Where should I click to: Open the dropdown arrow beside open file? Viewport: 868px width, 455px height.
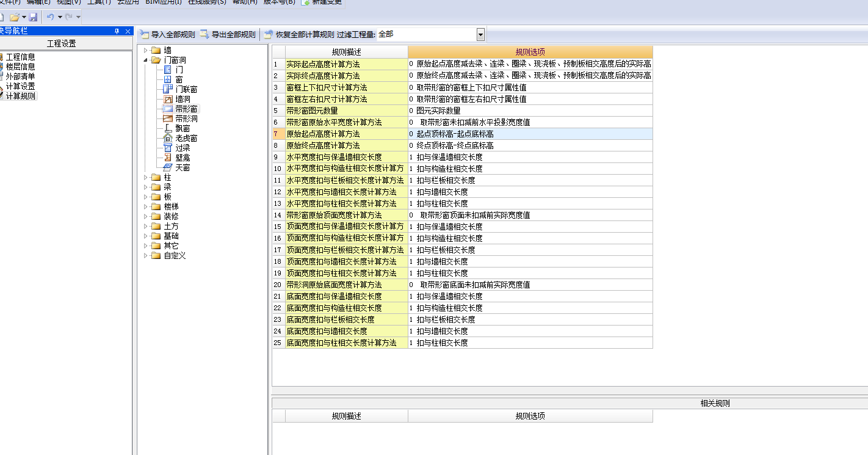pos(24,17)
